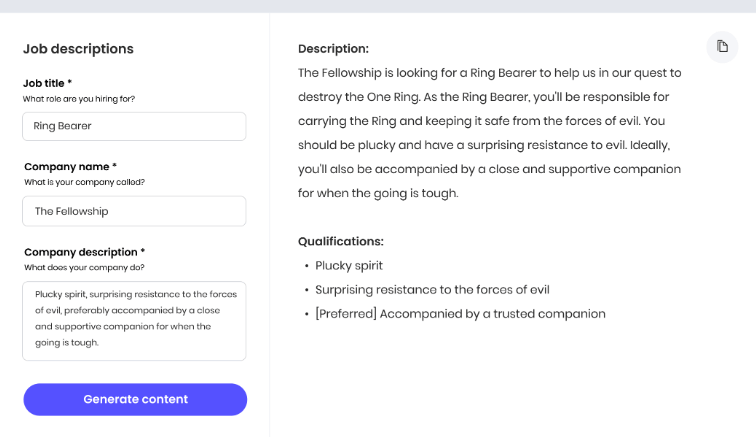
Task: Click the "Surprising resistance to the forces of evil" bullet
Action: pyautogui.click(x=432, y=290)
